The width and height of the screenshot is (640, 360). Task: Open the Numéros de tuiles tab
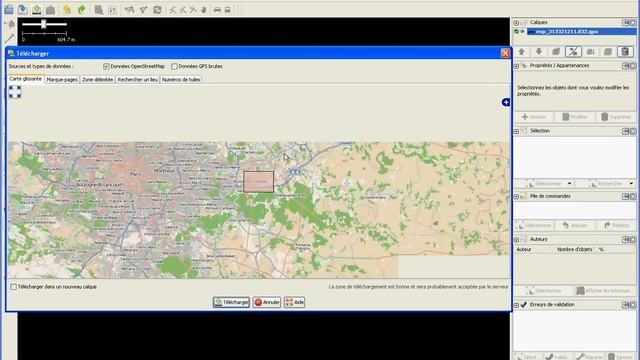pos(181,80)
